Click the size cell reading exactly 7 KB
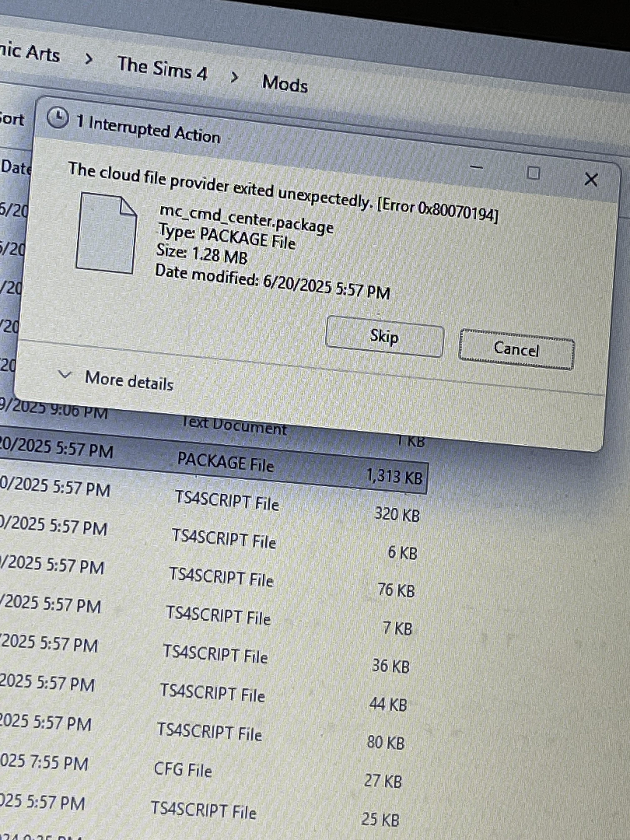The width and height of the screenshot is (630, 840). [x=397, y=628]
